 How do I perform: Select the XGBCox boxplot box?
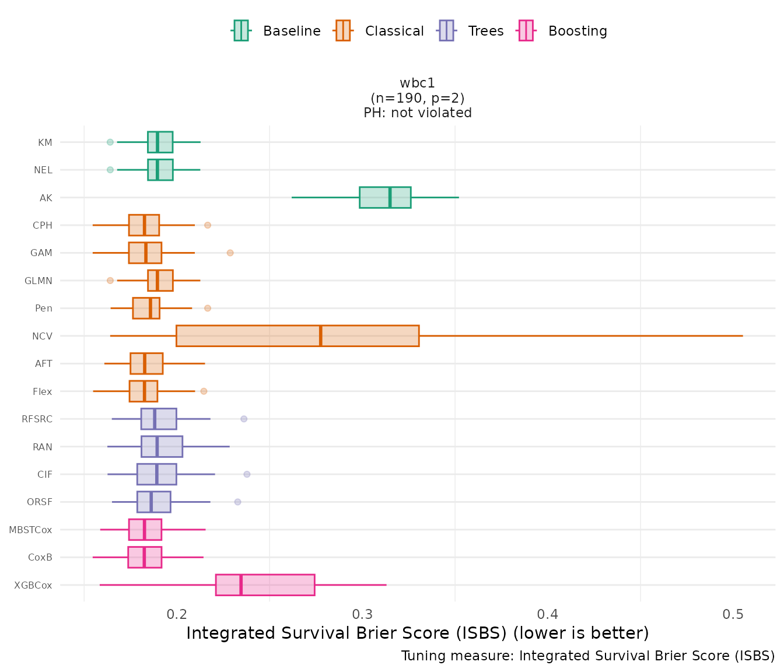click(x=265, y=585)
